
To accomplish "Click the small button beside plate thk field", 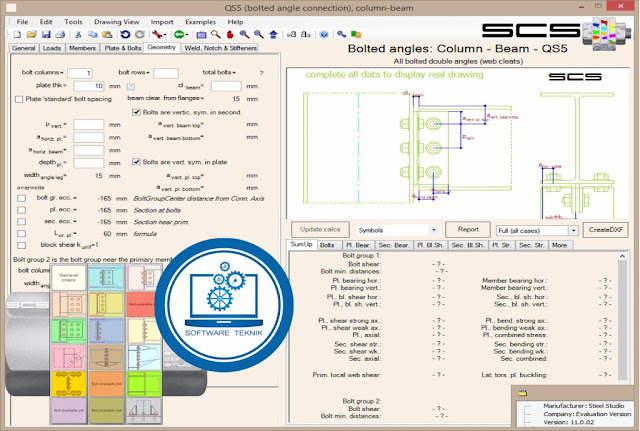I will 131,86.
